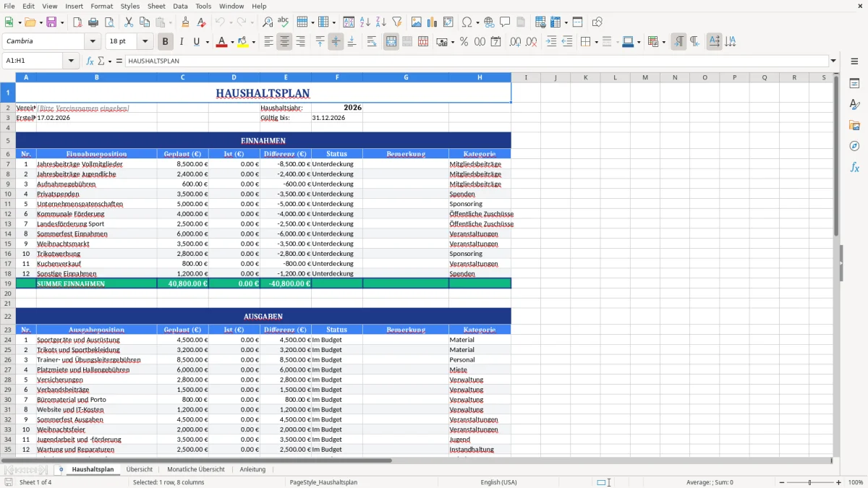
Task: Open the Format menu
Action: click(x=101, y=6)
